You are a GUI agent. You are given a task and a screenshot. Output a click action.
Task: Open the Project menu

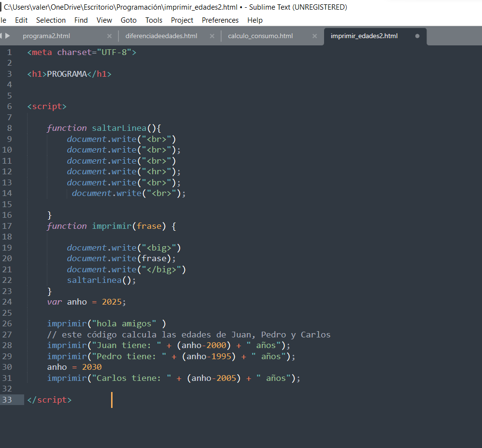(182, 20)
